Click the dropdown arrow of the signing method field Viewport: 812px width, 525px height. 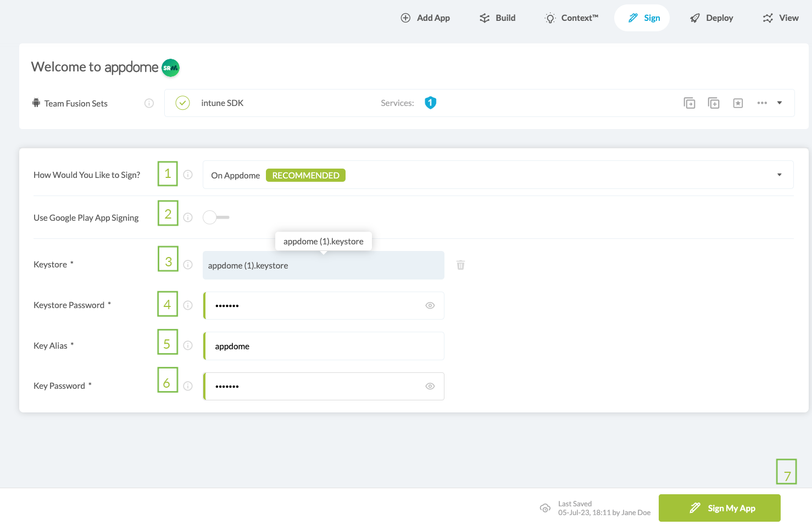[779, 175]
